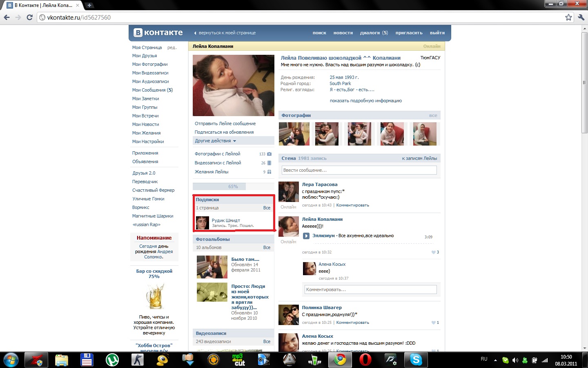Like Лейла's wall post with heart
The image size is (588, 368).
coord(434,252)
